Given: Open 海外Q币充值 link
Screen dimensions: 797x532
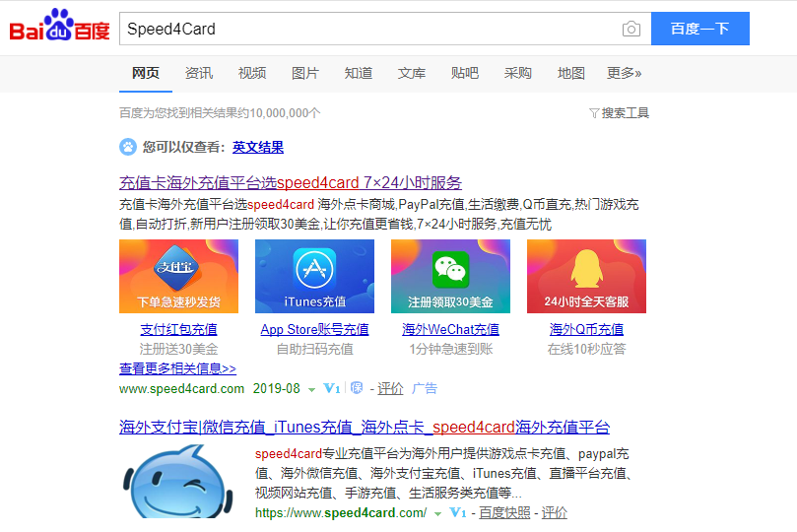Looking at the screenshot, I should coord(586,329).
